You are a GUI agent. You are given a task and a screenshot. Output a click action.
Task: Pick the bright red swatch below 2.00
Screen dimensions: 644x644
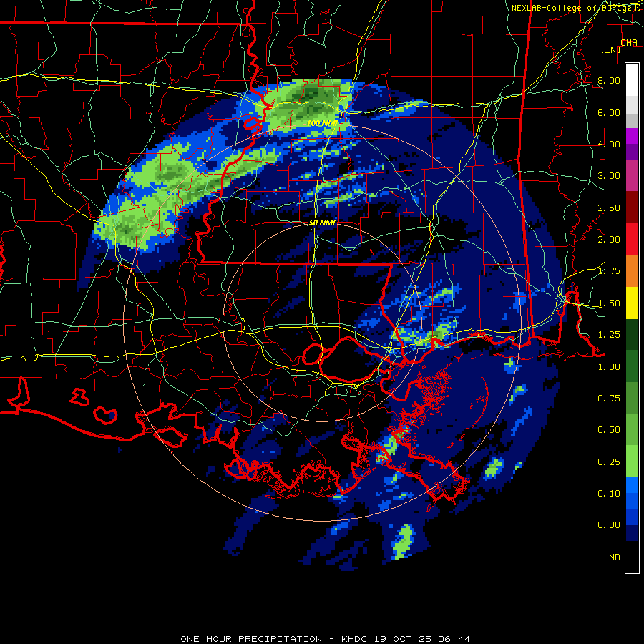(x=632, y=239)
